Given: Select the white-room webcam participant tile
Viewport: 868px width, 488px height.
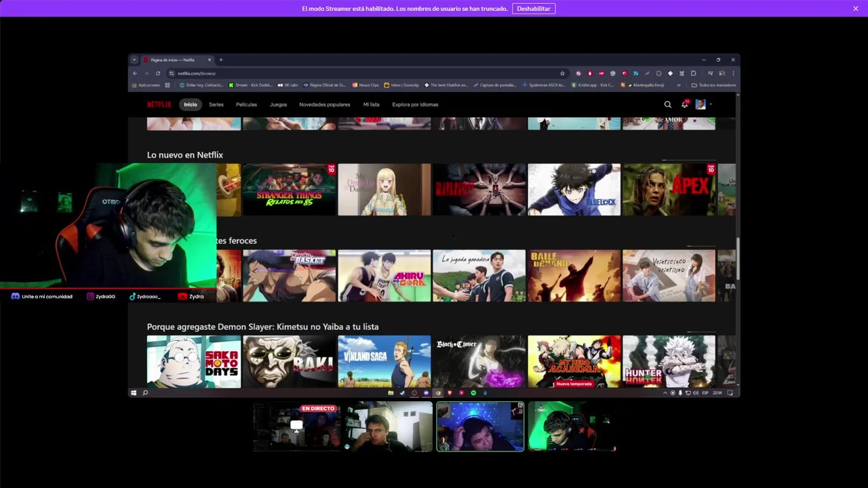Looking at the screenshot, I should pyautogui.click(x=388, y=427).
